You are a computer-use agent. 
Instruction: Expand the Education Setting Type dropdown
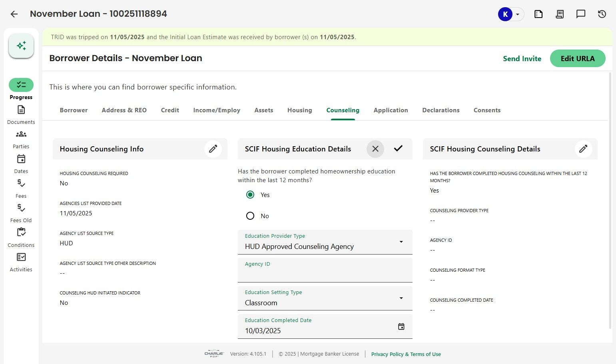click(x=401, y=298)
